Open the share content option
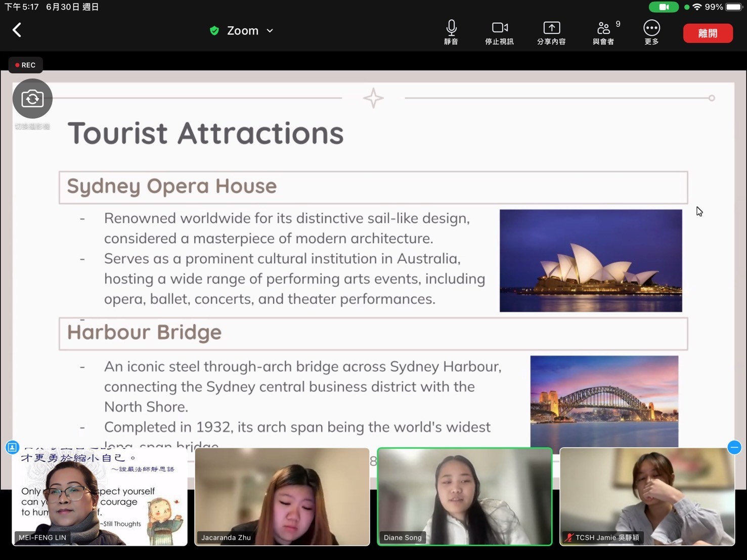This screenshot has width=747, height=560. tap(551, 32)
